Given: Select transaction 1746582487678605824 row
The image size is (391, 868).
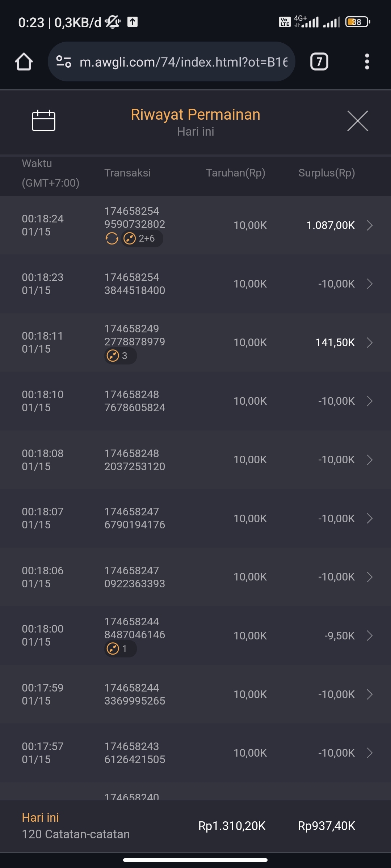Looking at the screenshot, I should 135,401.
